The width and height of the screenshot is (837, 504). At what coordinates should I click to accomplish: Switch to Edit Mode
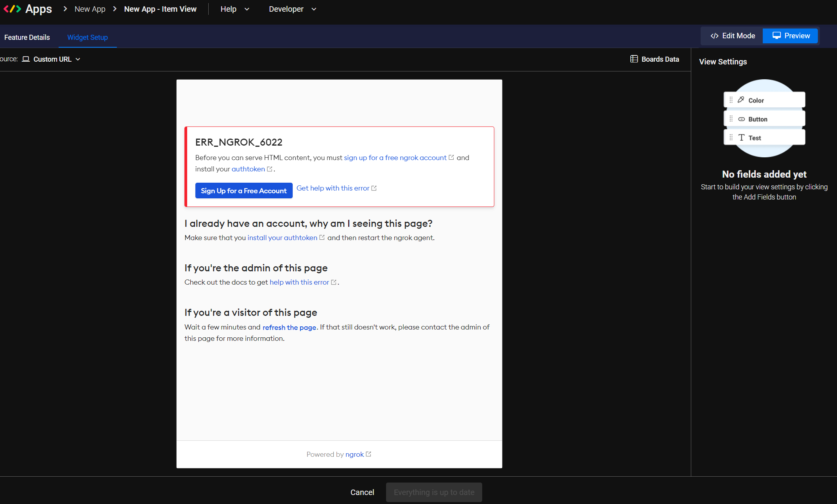pos(732,36)
